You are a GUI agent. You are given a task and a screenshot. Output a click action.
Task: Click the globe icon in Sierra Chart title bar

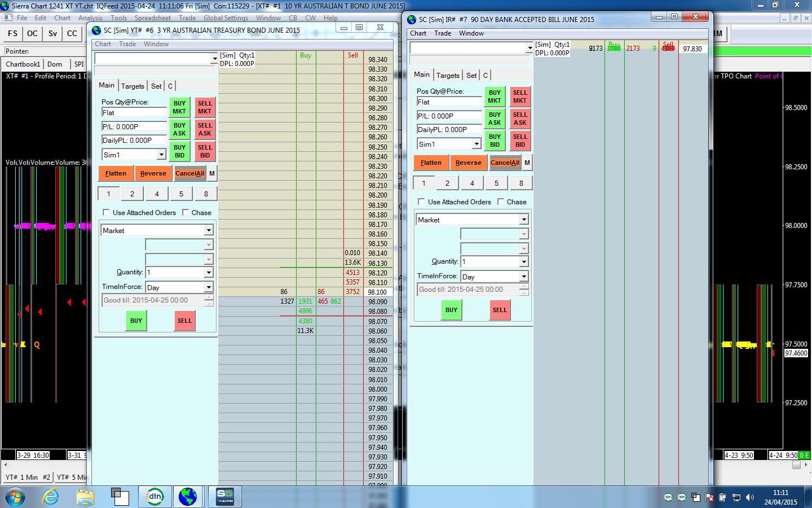point(5,6)
